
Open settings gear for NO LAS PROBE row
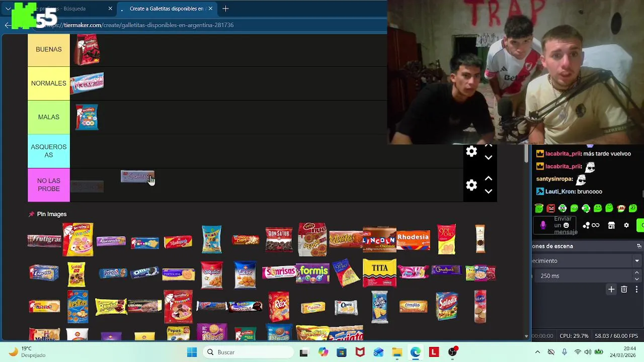[x=471, y=185]
